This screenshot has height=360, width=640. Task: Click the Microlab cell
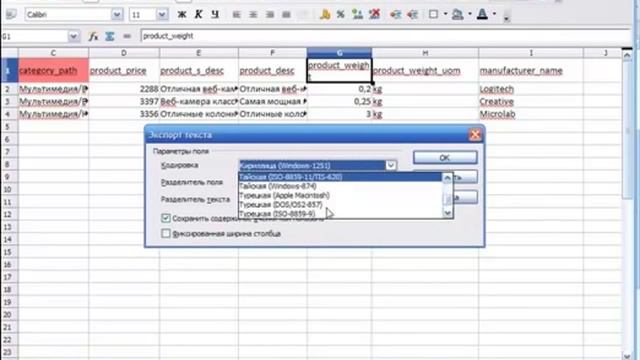click(531, 114)
